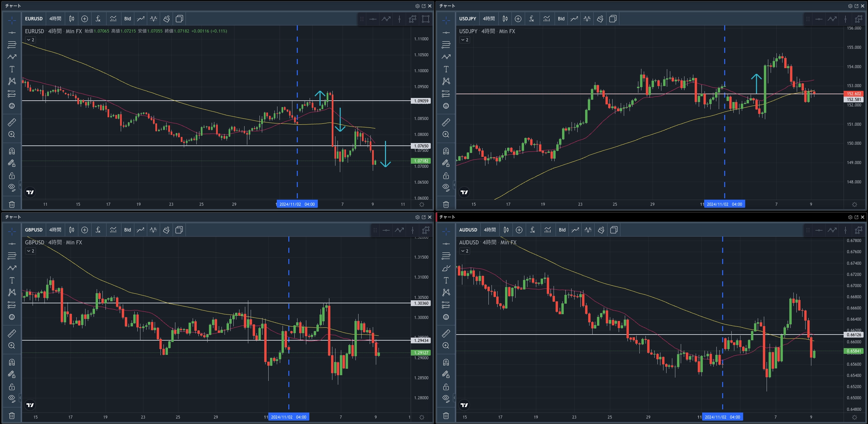
Task: Open candlestick chart type selector in EURUSD chart
Action: click(72, 19)
